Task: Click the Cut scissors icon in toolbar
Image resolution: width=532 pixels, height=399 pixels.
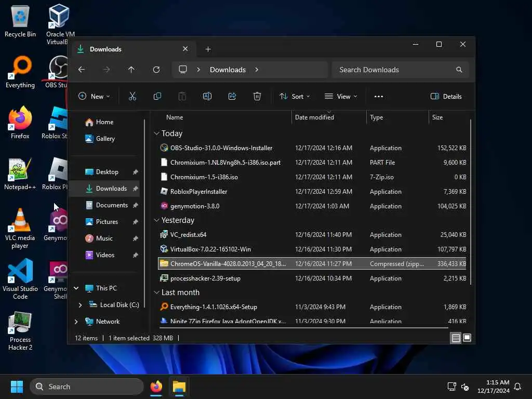Action: tap(132, 96)
